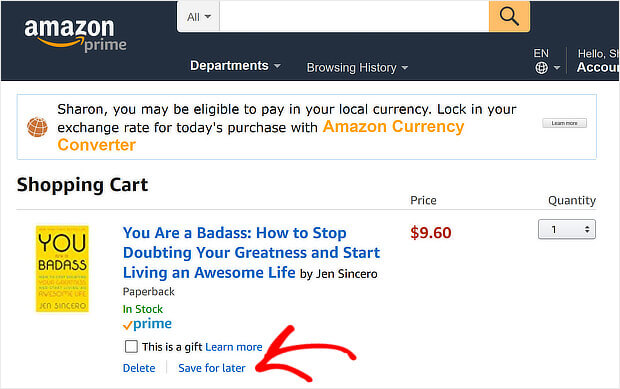Open gift Learn more link

click(x=234, y=347)
